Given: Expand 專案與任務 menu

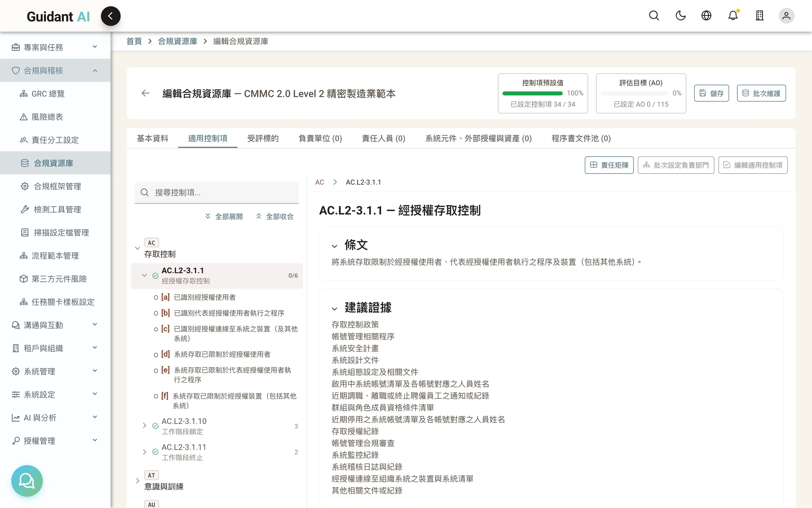Looking at the screenshot, I should [55, 47].
